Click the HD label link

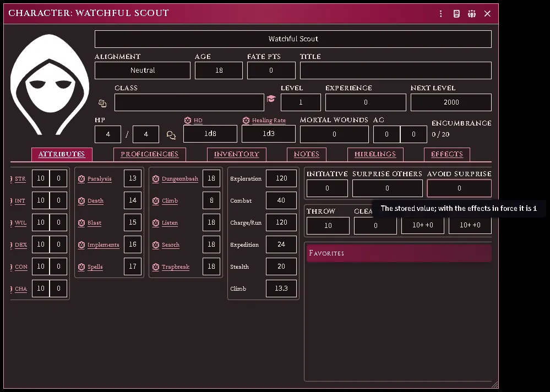198,120
